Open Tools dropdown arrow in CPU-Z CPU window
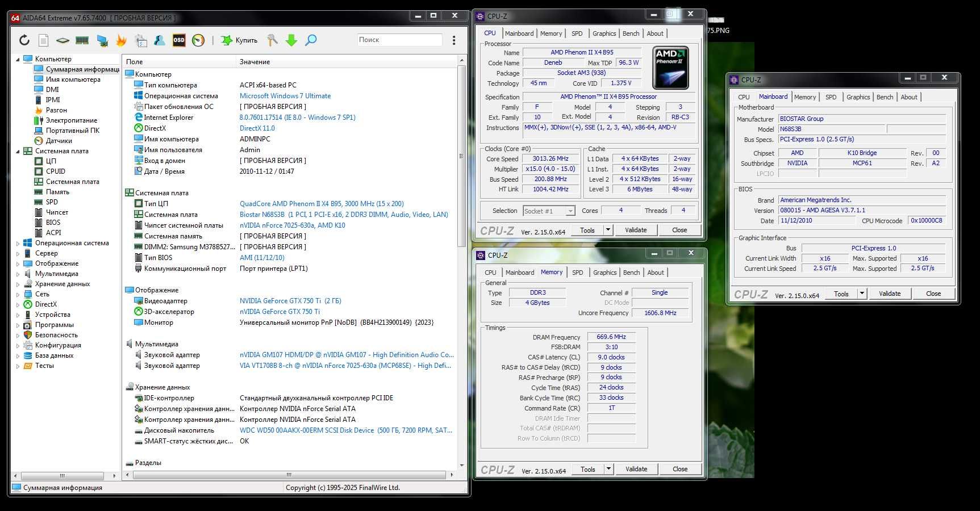This screenshot has height=511, width=980. pyautogui.click(x=608, y=230)
